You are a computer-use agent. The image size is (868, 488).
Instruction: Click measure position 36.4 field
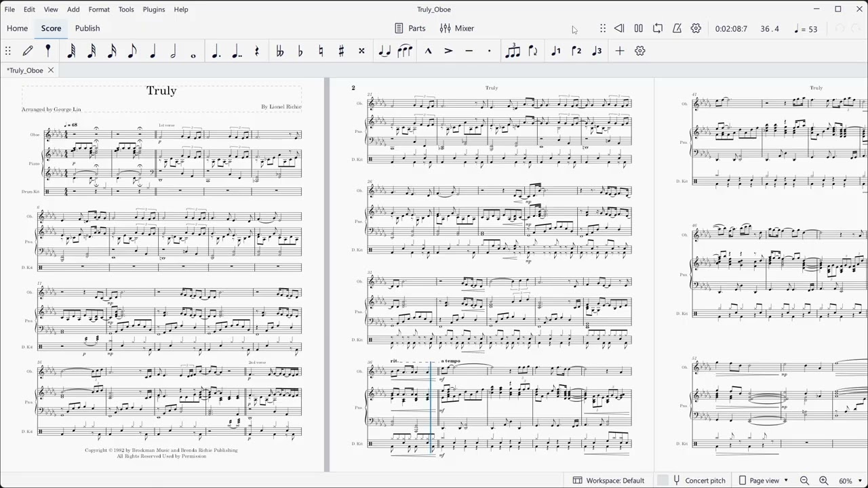[770, 29]
